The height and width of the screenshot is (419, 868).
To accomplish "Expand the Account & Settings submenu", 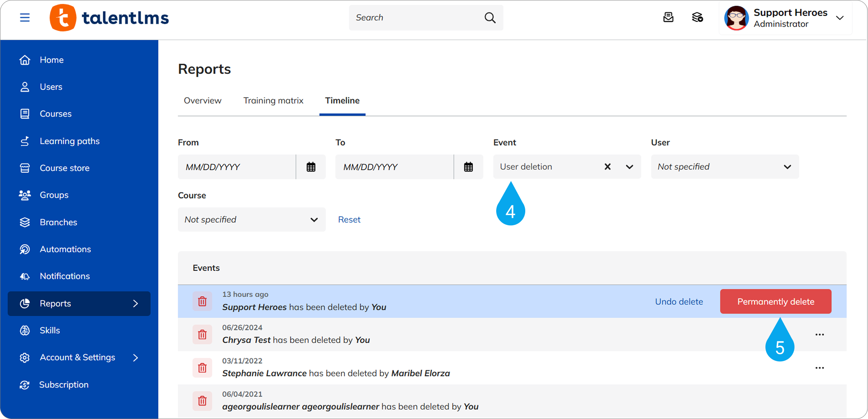I will 136,358.
